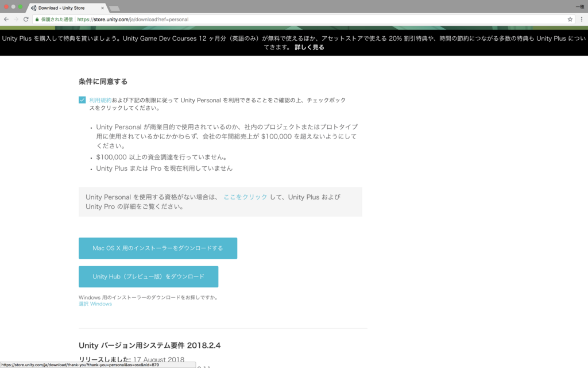Reload the page with the refresh icon
This screenshot has height=368, width=588.
(x=26, y=19)
